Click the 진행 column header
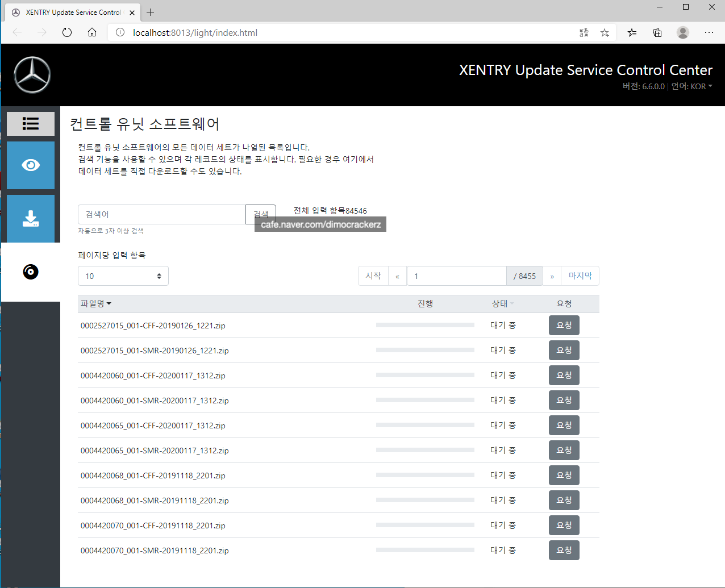The width and height of the screenshot is (725, 588). [x=425, y=304]
